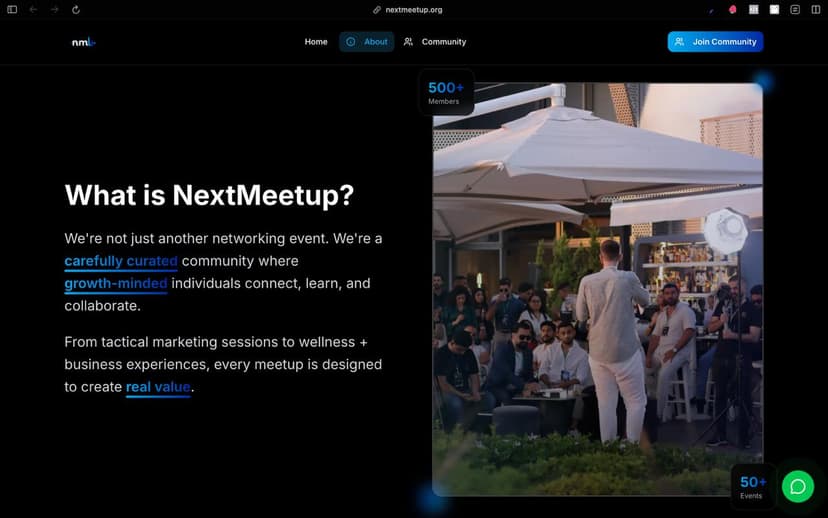Open the split view icon at far right
828x518 pixels.
pos(816,10)
